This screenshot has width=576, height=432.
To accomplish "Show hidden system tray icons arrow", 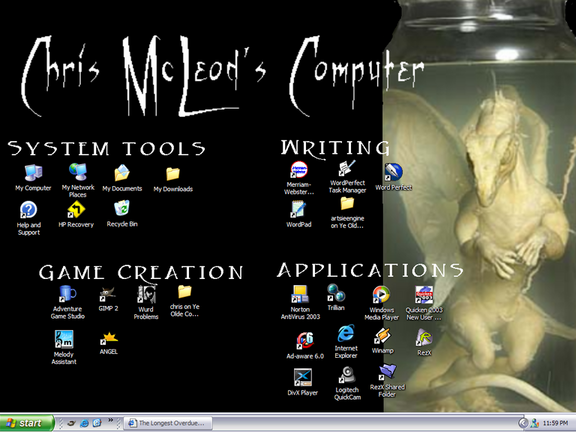I will click(x=523, y=423).
